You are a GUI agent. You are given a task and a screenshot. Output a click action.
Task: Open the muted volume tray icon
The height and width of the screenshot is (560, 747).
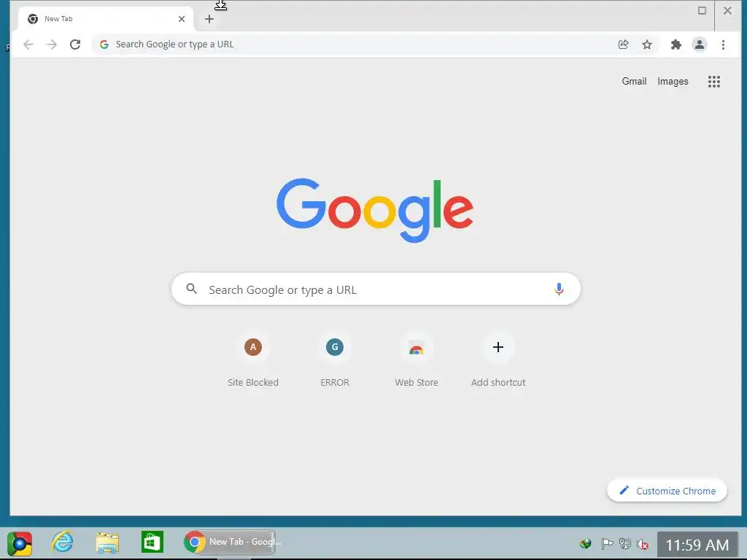click(x=642, y=543)
